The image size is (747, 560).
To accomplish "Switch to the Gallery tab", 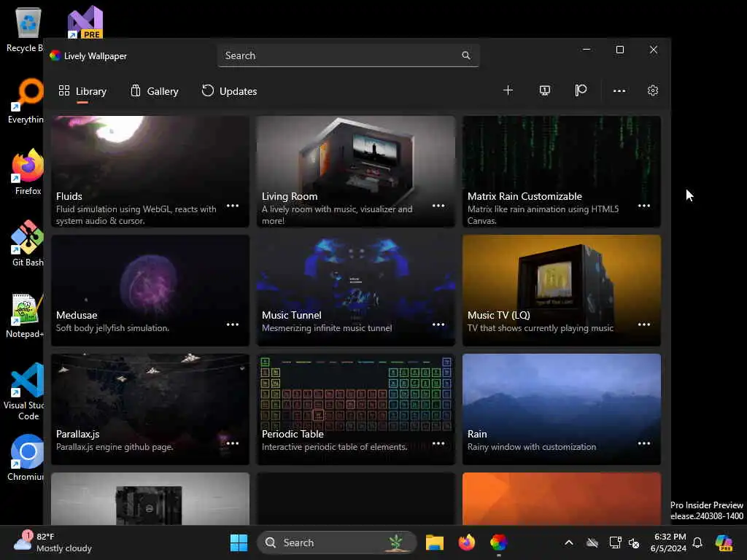I will (x=155, y=91).
